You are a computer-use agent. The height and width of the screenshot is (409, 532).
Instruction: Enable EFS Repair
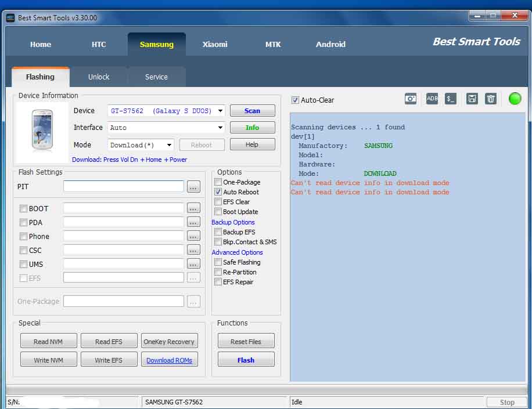tap(218, 281)
